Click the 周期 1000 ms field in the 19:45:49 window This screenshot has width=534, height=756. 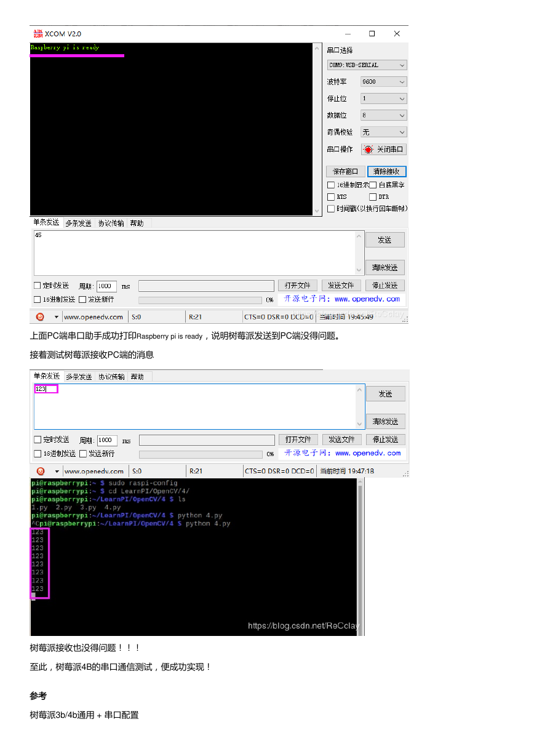[x=106, y=286]
